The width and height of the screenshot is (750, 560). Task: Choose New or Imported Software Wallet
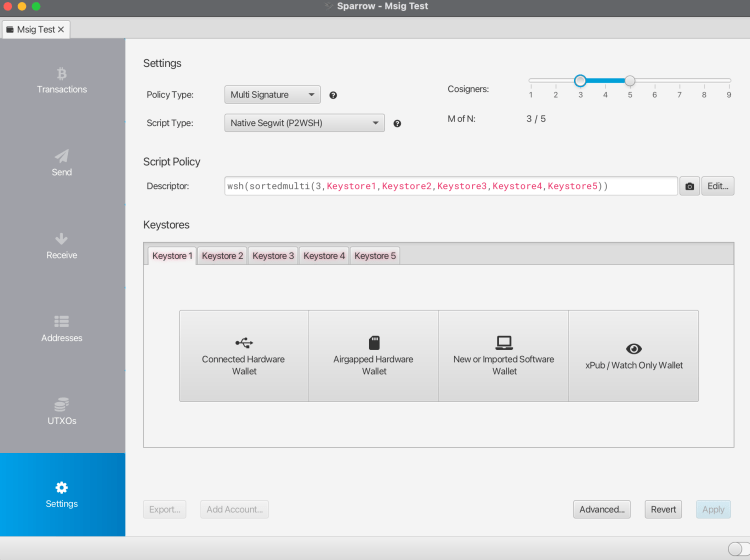pyautogui.click(x=504, y=356)
